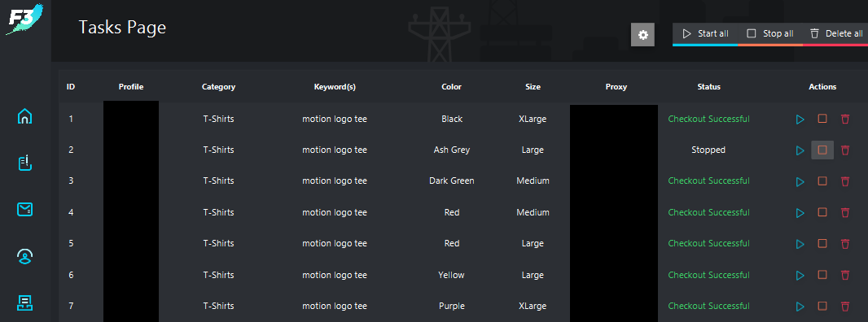The height and width of the screenshot is (322, 868).
Task: Click the Black color cell
Action: [x=452, y=119]
